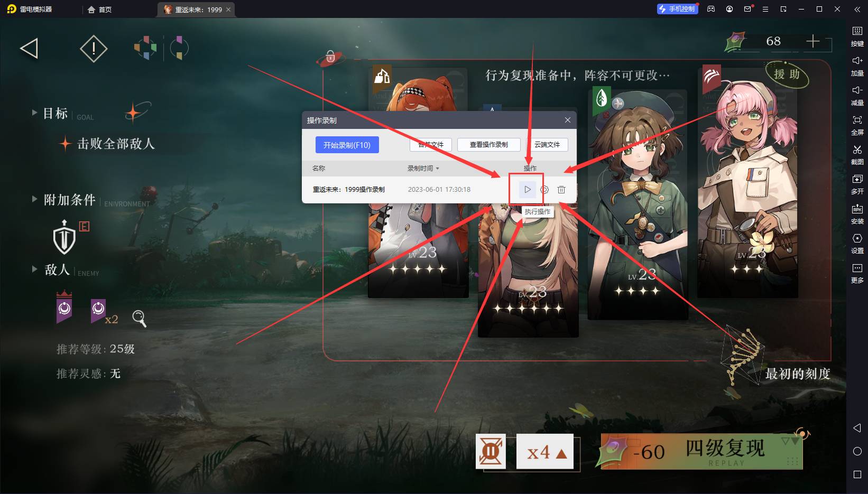Viewport: 868px width, 494px height.
Task: Open the 录制时间 sort dropdown arrow
Action: (438, 169)
